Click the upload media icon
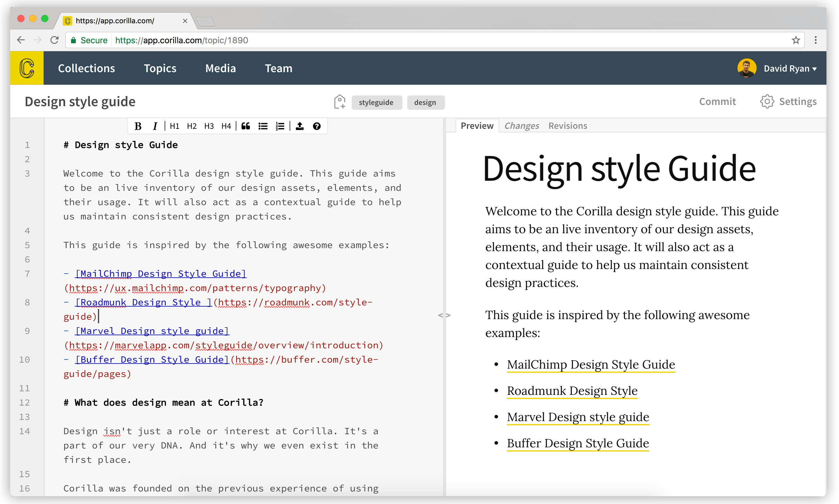Viewport: 839px width, 504px height. coord(299,126)
